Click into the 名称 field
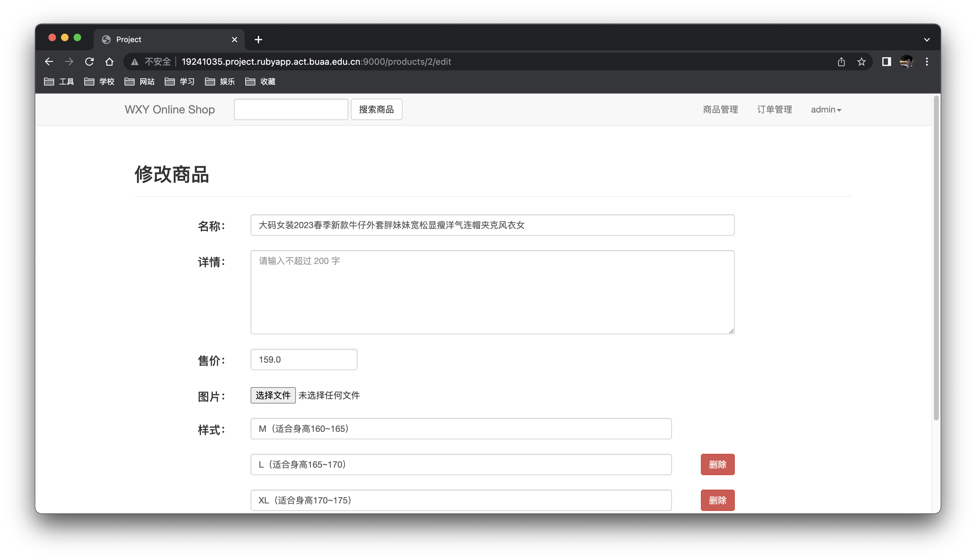 coord(492,225)
